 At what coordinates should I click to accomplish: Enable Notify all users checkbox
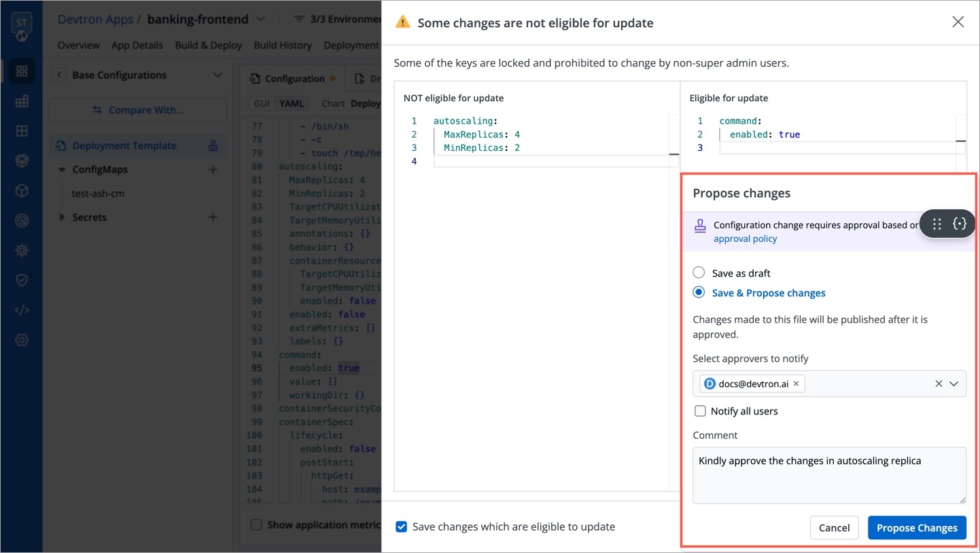(x=700, y=411)
